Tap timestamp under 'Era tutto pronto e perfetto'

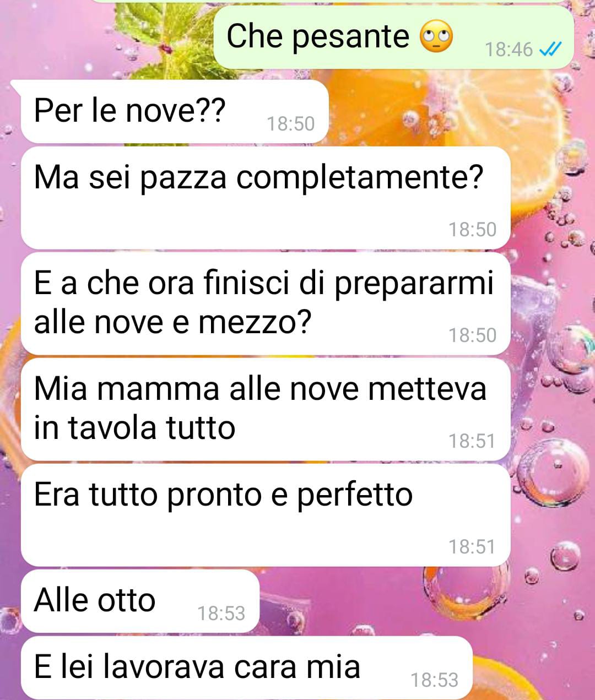click(472, 547)
